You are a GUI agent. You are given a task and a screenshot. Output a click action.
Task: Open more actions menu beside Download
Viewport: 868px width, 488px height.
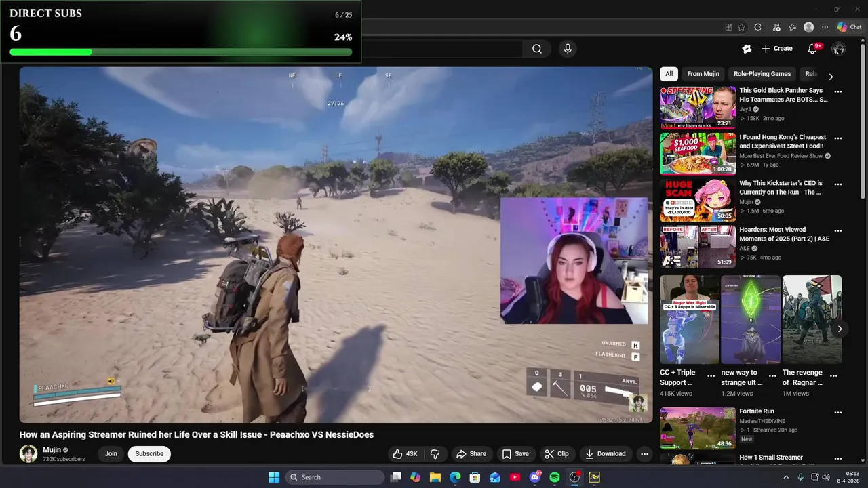[x=645, y=454]
